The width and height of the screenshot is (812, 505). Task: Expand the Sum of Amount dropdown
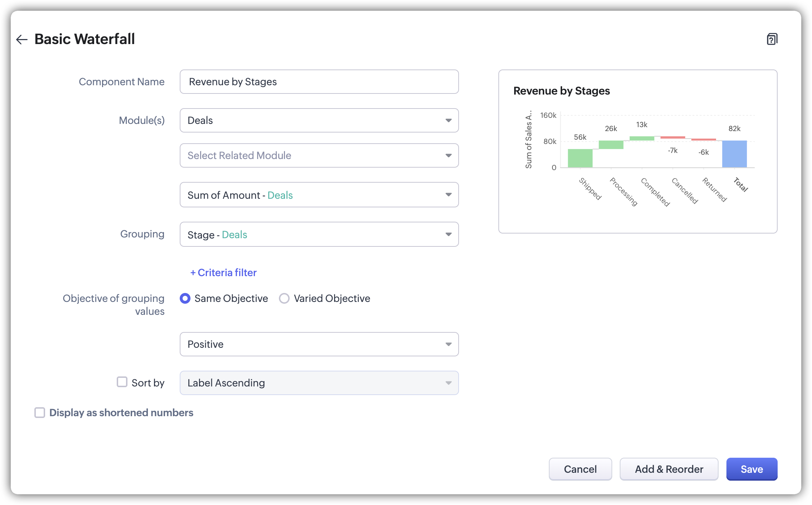coord(319,195)
